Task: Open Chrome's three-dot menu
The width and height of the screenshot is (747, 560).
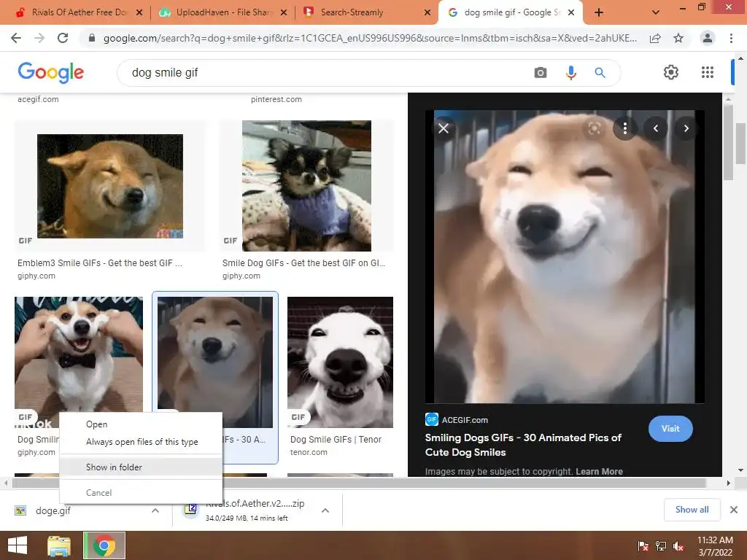Action: pyautogui.click(x=731, y=38)
